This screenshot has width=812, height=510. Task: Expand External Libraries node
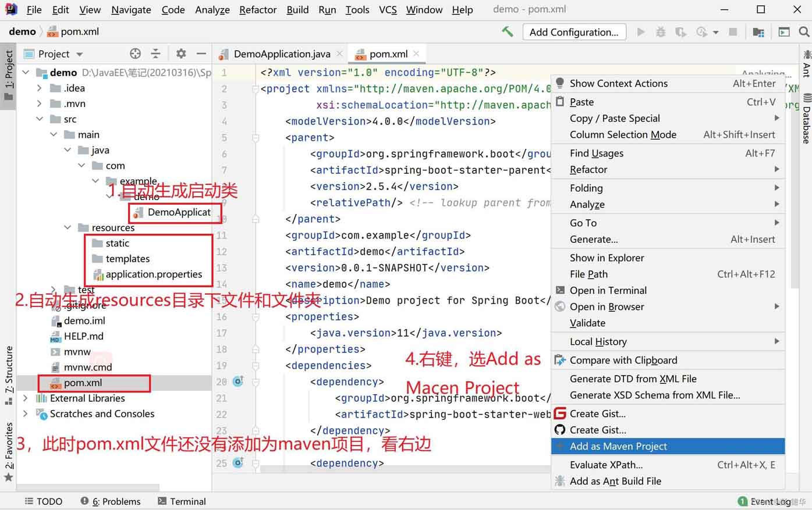tap(26, 398)
